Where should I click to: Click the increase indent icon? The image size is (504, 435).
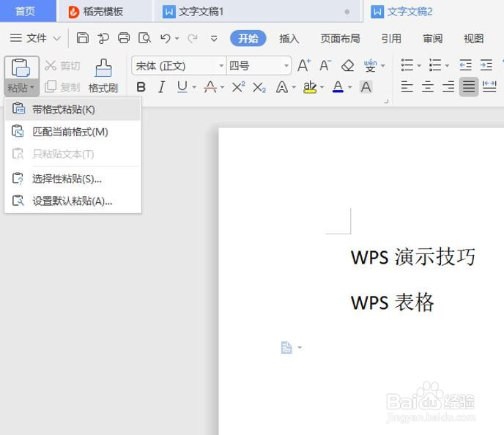click(x=486, y=65)
